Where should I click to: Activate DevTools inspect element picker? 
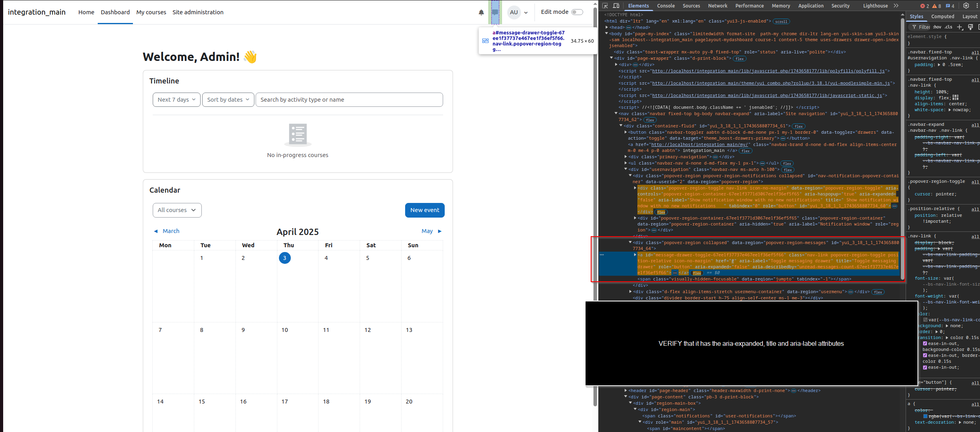point(605,6)
